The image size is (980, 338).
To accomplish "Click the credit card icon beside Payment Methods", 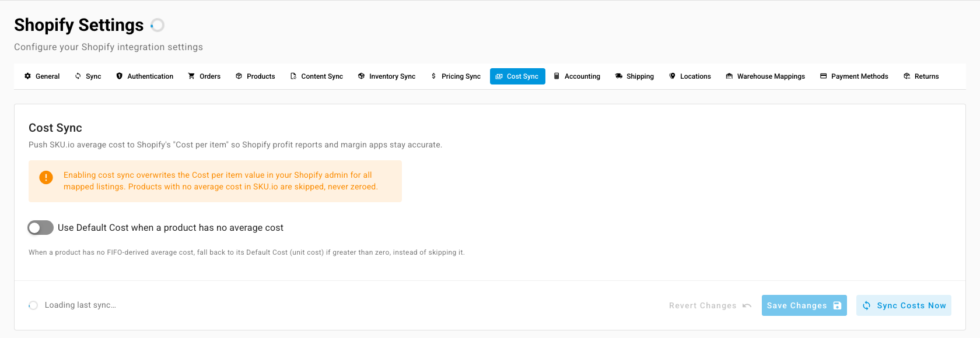I will tap(824, 76).
